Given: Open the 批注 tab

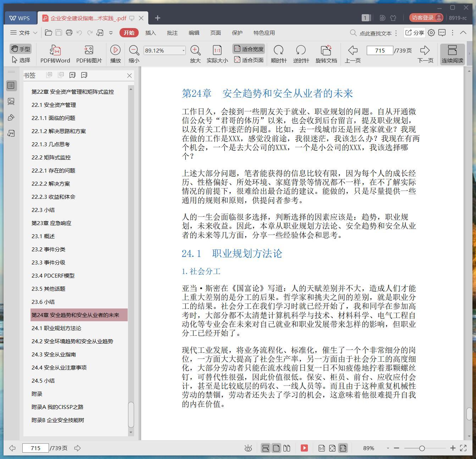Looking at the screenshot, I should (172, 33).
